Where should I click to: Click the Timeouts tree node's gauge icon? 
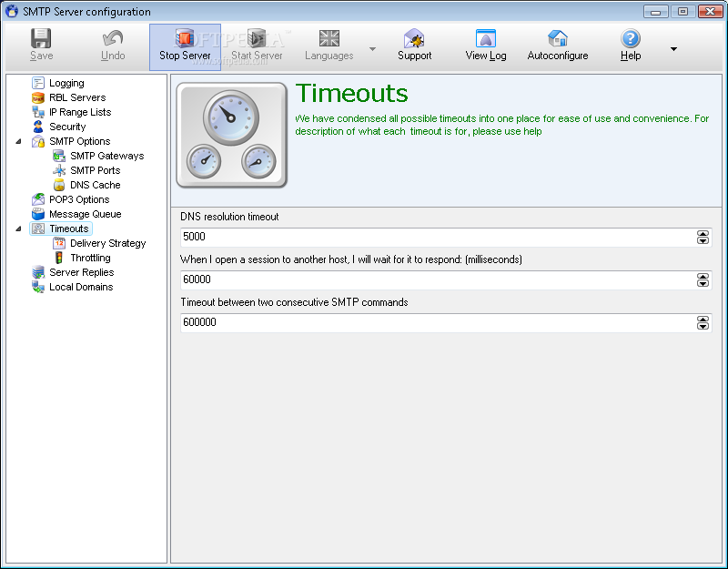tap(38, 229)
